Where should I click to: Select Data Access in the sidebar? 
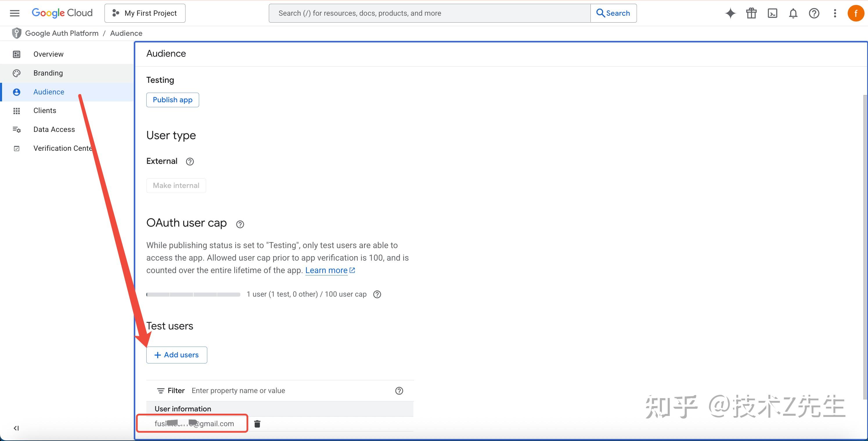point(54,129)
